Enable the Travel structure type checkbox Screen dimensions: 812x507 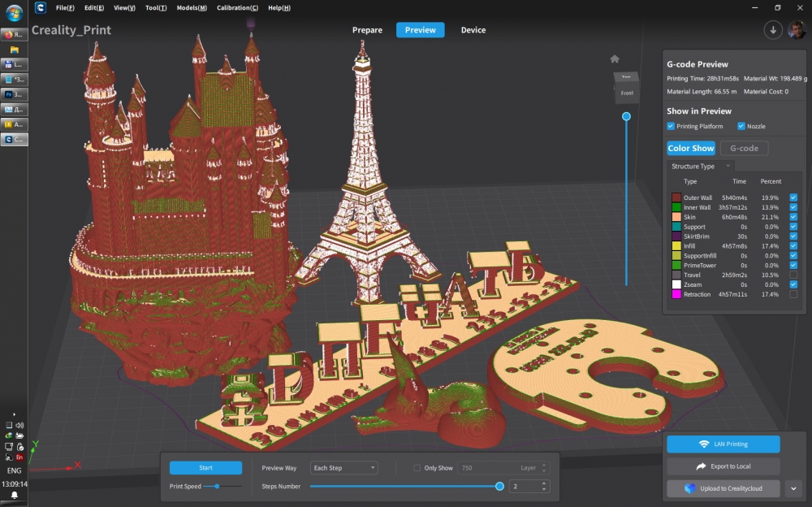pos(793,275)
